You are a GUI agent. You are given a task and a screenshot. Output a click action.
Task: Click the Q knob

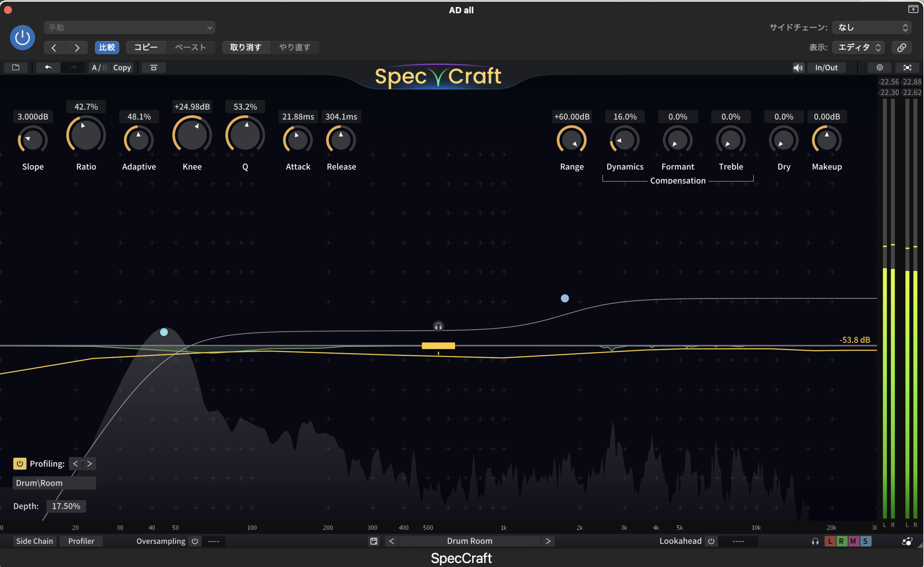pyautogui.click(x=245, y=135)
